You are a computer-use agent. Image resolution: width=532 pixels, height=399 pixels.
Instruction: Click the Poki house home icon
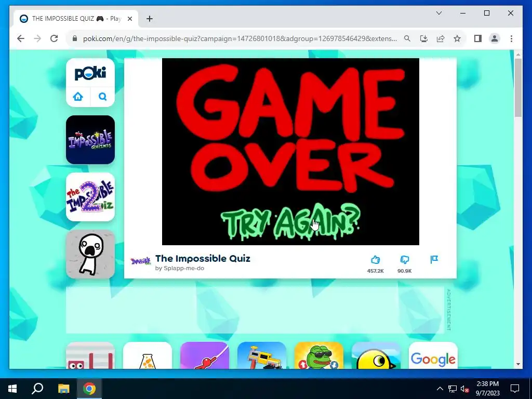(x=78, y=97)
